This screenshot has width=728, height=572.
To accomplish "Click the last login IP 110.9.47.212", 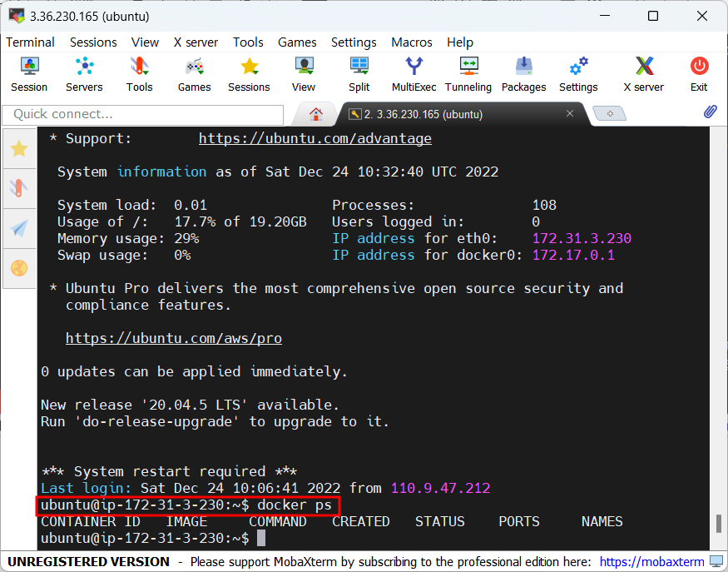I will pyautogui.click(x=441, y=488).
